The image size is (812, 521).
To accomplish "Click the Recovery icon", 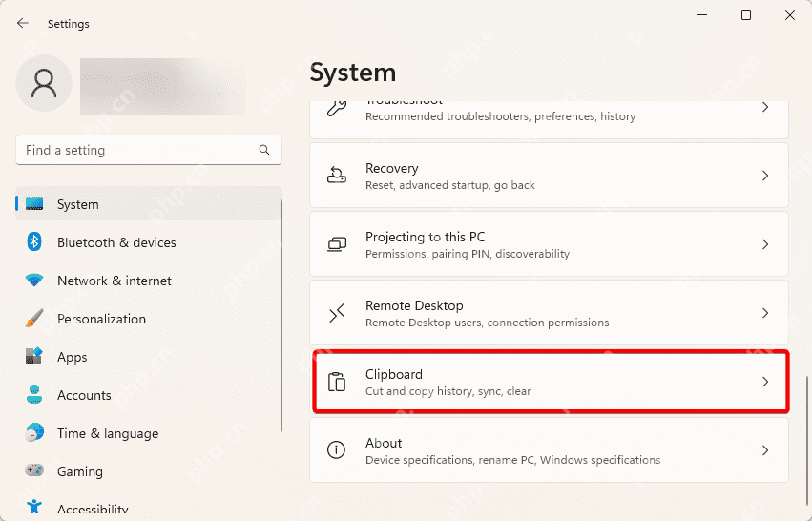I will (x=337, y=176).
